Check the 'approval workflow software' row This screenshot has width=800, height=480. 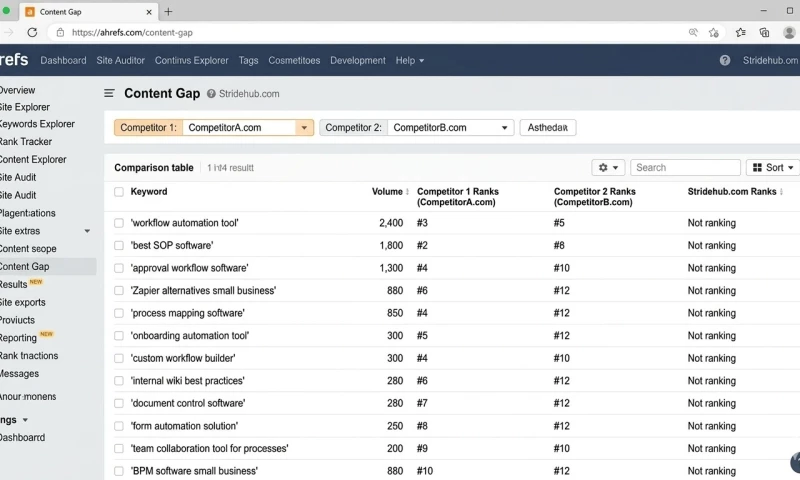pos(119,268)
